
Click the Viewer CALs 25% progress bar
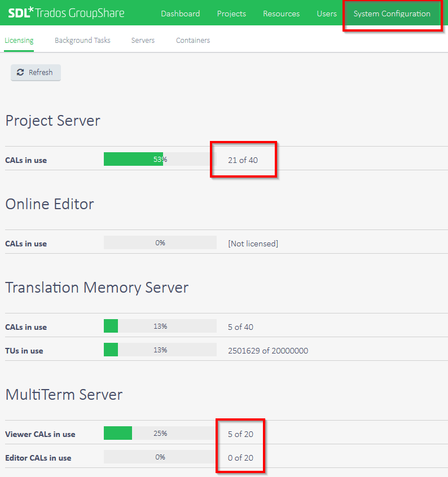160,434
